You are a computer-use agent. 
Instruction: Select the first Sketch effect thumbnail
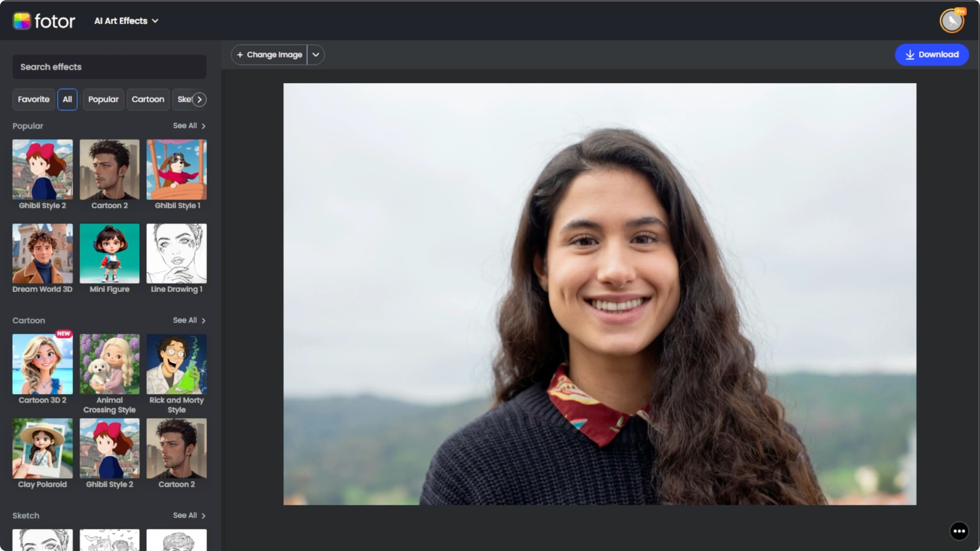point(43,540)
